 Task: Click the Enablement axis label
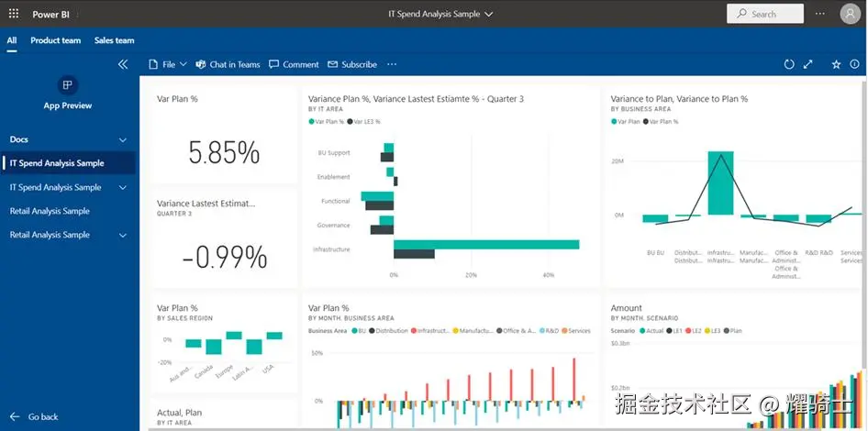pos(333,177)
